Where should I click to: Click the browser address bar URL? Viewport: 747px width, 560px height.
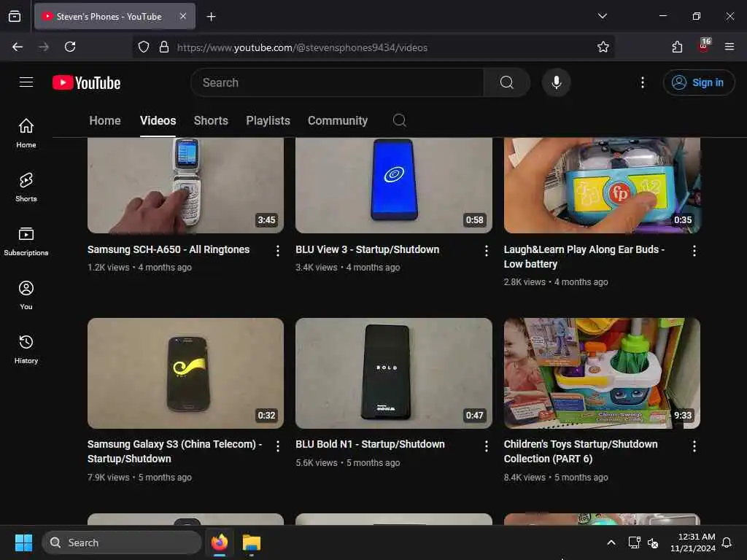302,47
